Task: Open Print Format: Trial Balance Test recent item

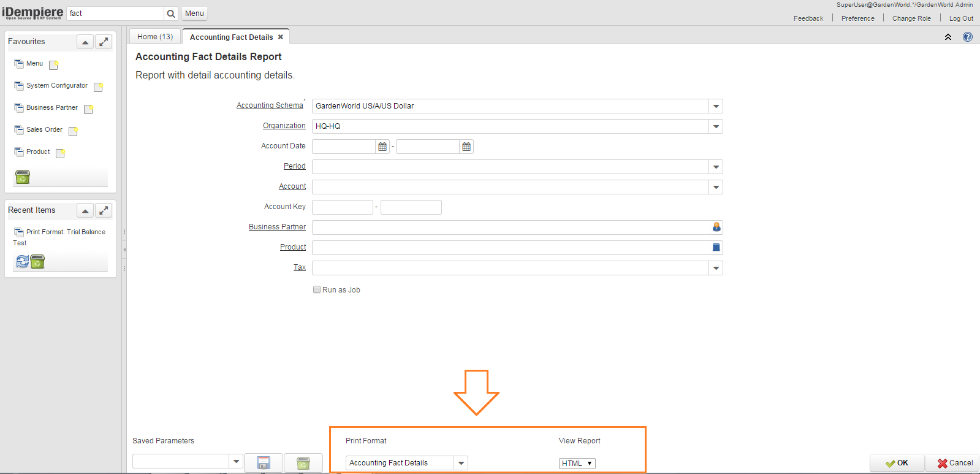Action: click(59, 237)
